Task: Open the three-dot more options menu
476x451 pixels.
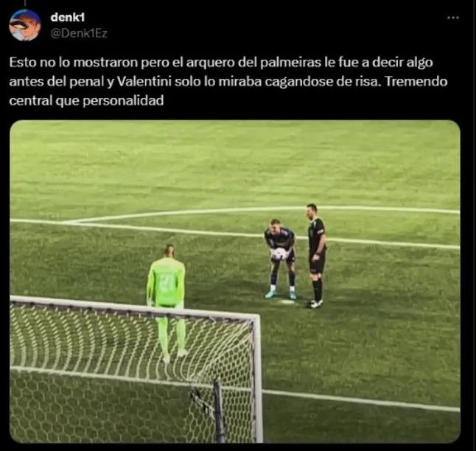Action: click(x=453, y=18)
